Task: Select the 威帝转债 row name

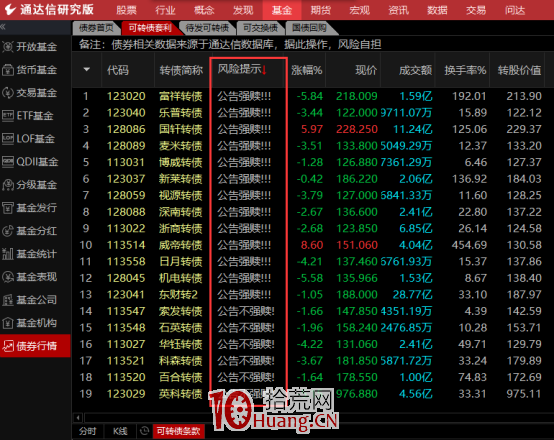Action: coord(181,245)
